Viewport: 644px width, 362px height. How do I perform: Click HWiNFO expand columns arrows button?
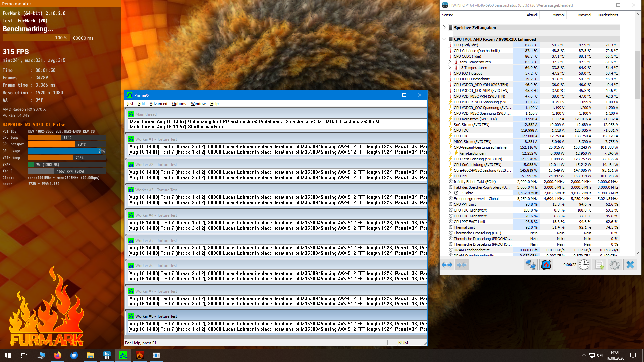447,265
